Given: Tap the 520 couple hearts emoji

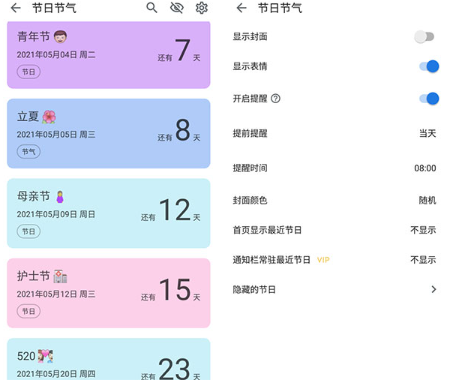Looking at the screenshot, I should [x=45, y=356].
